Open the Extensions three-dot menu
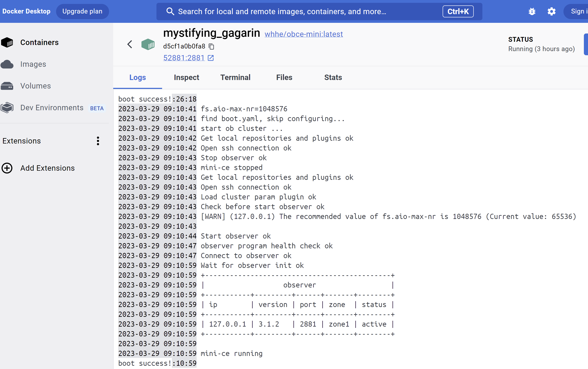This screenshot has width=588, height=369. click(98, 141)
